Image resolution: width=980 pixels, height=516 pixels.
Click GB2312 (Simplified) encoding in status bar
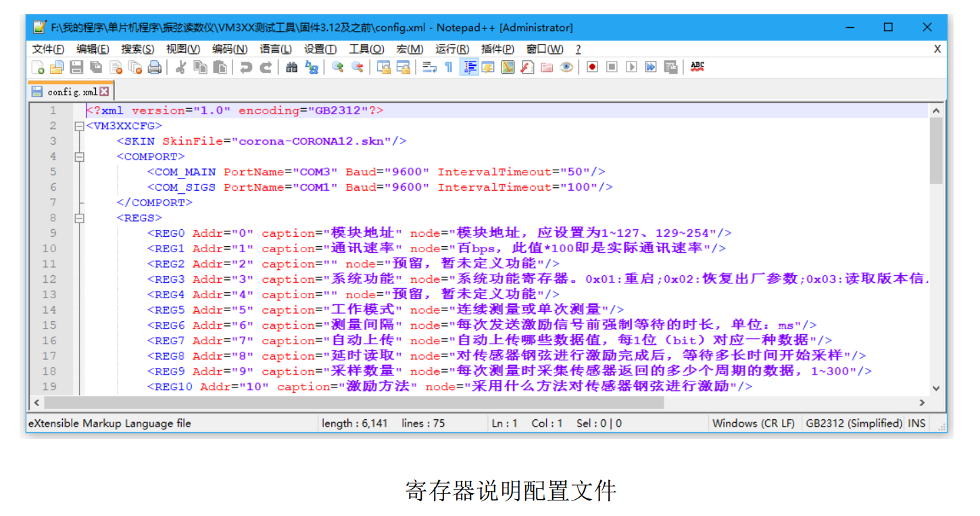click(x=854, y=423)
